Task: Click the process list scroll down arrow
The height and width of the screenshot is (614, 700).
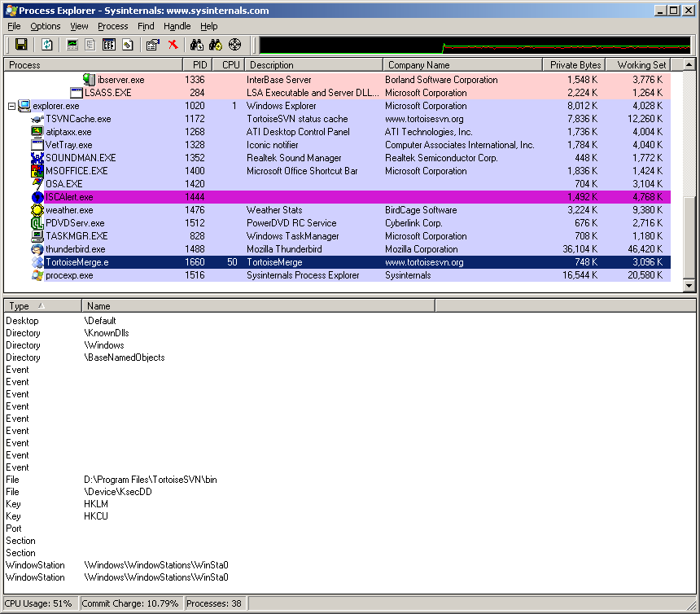Action: (x=689, y=285)
